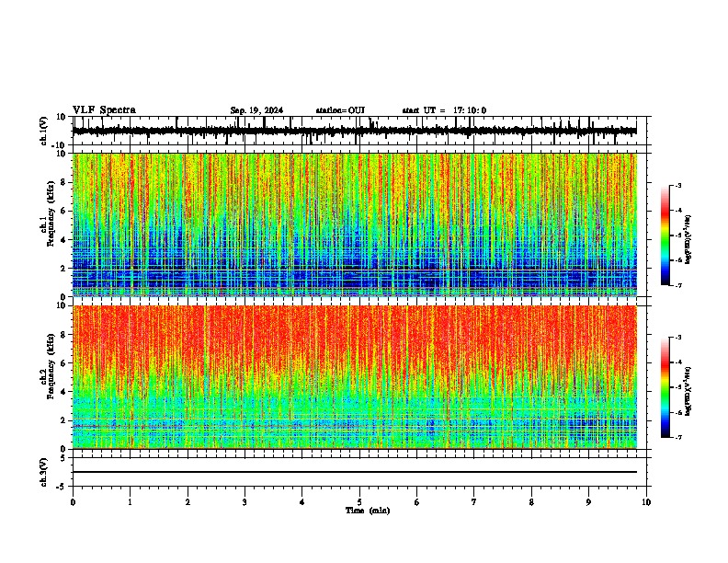728x563 pixels.
Task: Click the 'Time (min)' axis label
Action: click(x=368, y=511)
